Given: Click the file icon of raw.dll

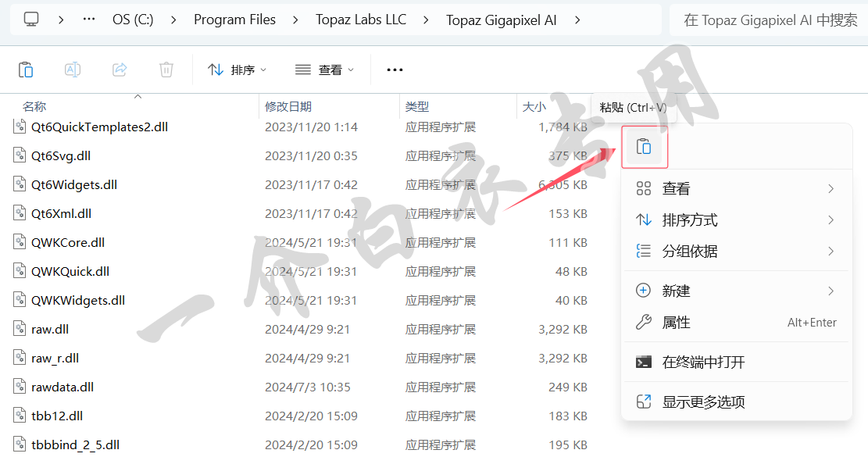Looking at the screenshot, I should click(x=20, y=329).
